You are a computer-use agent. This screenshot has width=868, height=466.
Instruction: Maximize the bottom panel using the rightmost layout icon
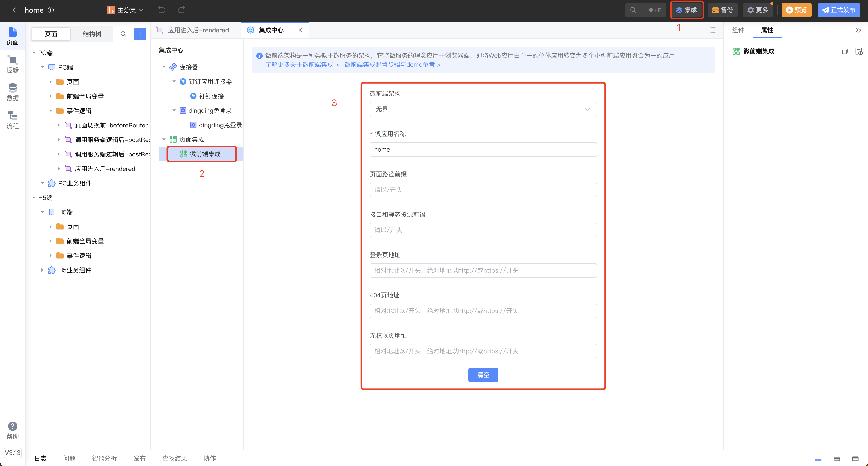pos(855,459)
